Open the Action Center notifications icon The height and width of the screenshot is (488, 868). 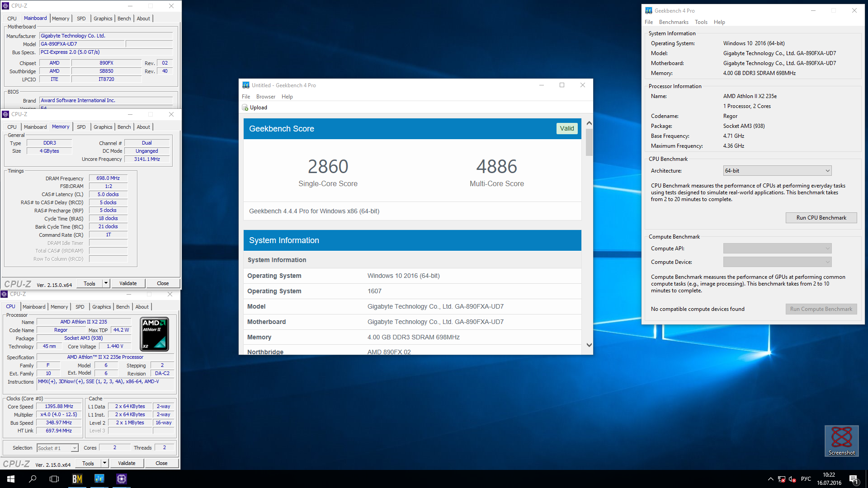(x=854, y=479)
